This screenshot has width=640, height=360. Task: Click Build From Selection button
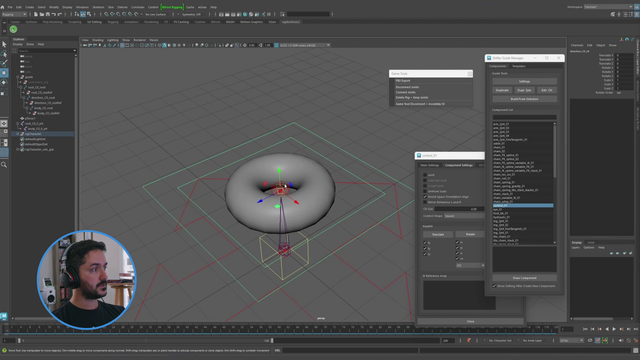tap(524, 99)
